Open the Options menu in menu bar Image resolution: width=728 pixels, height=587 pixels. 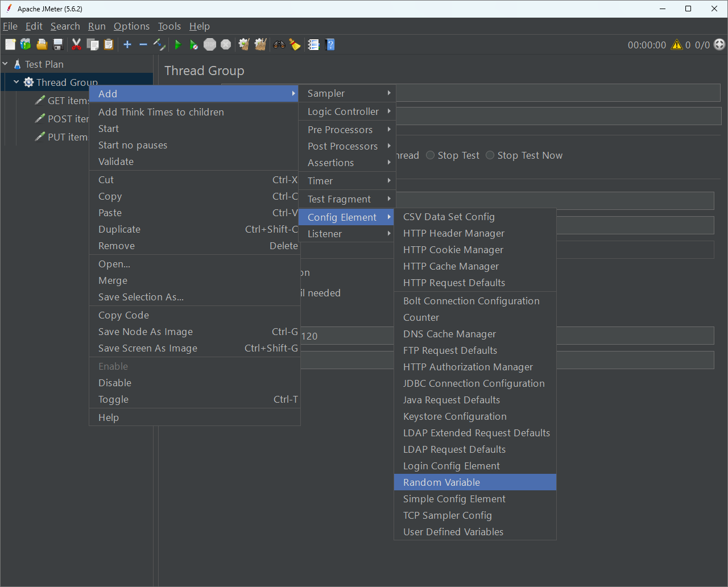(x=131, y=26)
